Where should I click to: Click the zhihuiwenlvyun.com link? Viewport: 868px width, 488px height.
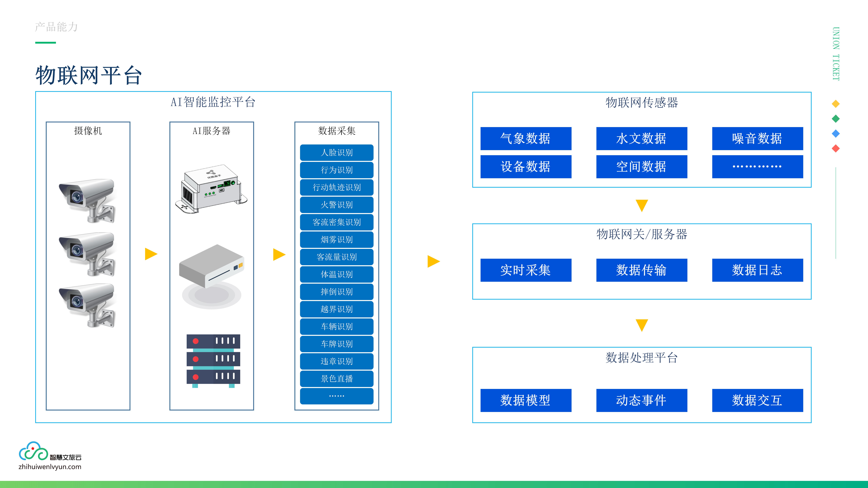50,467
